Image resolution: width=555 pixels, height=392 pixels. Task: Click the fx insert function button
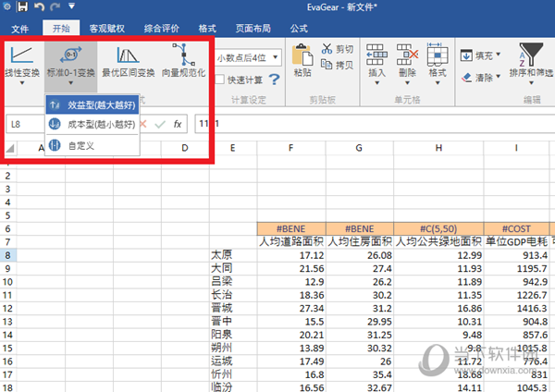[178, 124]
